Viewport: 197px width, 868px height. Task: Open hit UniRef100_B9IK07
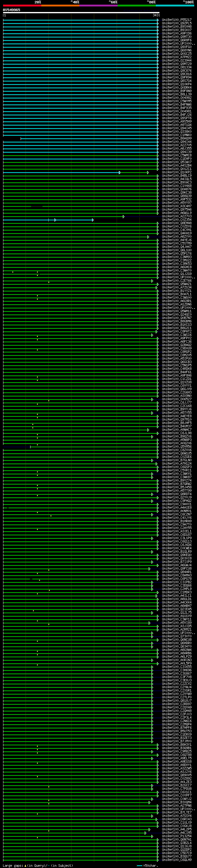tap(177, 30)
